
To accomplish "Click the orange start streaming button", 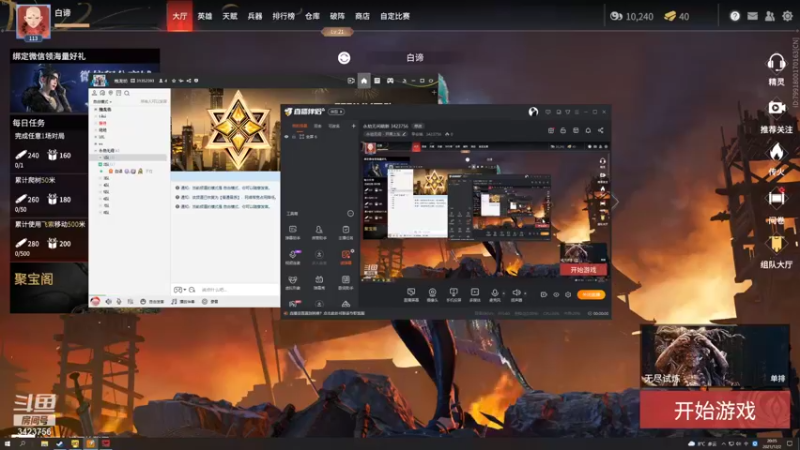I will 591,294.
